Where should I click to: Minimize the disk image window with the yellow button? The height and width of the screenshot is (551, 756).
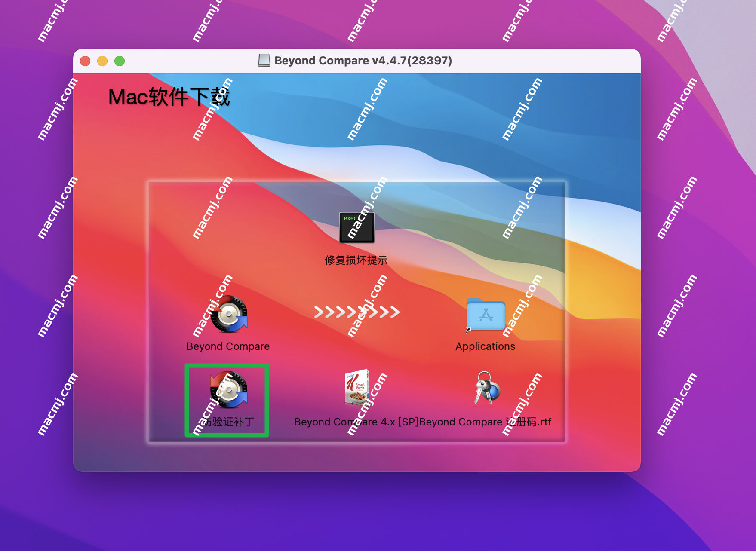(x=102, y=61)
